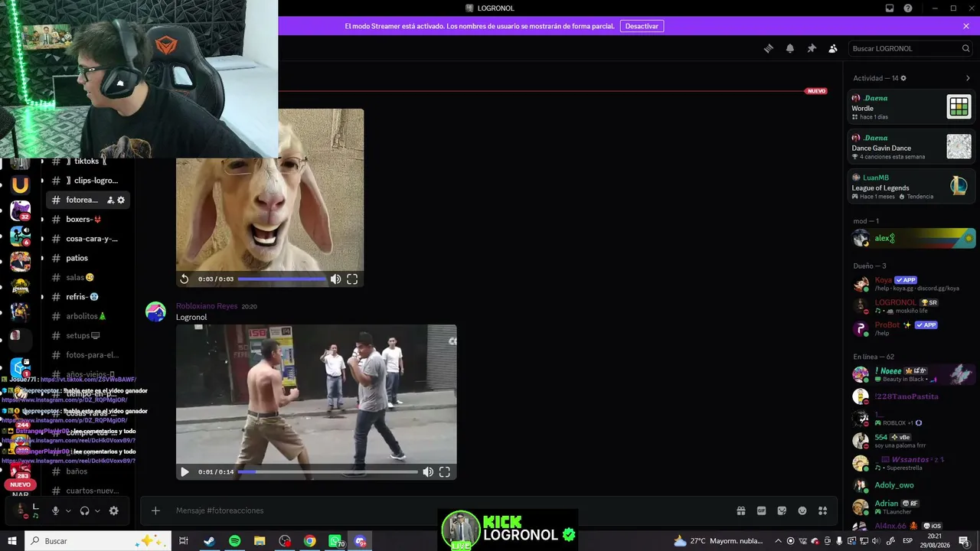Attach a file with the plus button

pos(155,510)
